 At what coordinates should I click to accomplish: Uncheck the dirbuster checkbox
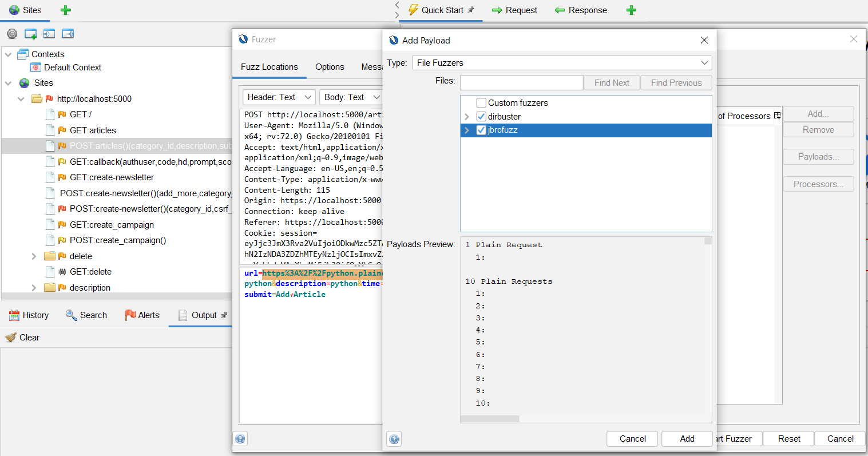click(x=481, y=116)
